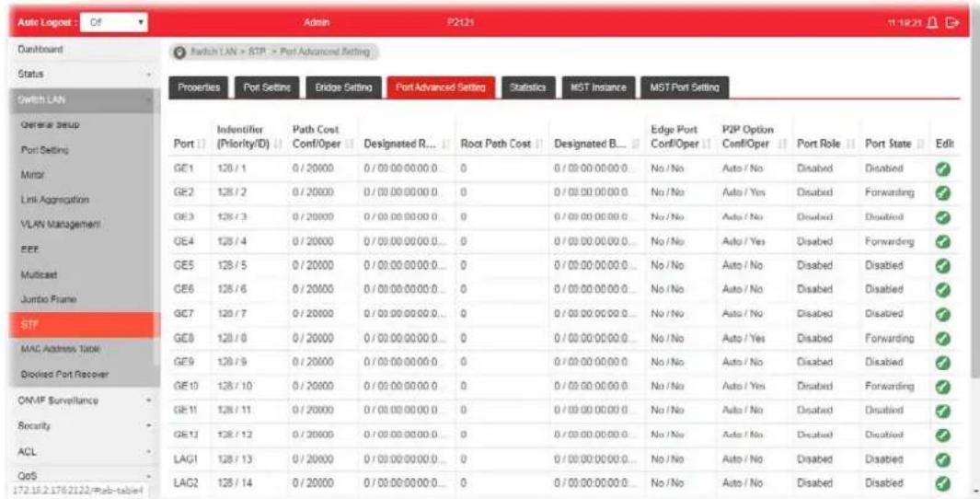Image resolution: width=980 pixels, height=499 pixels.
Task: Edit STP settings for LAG1
Action: click(942, 459)
